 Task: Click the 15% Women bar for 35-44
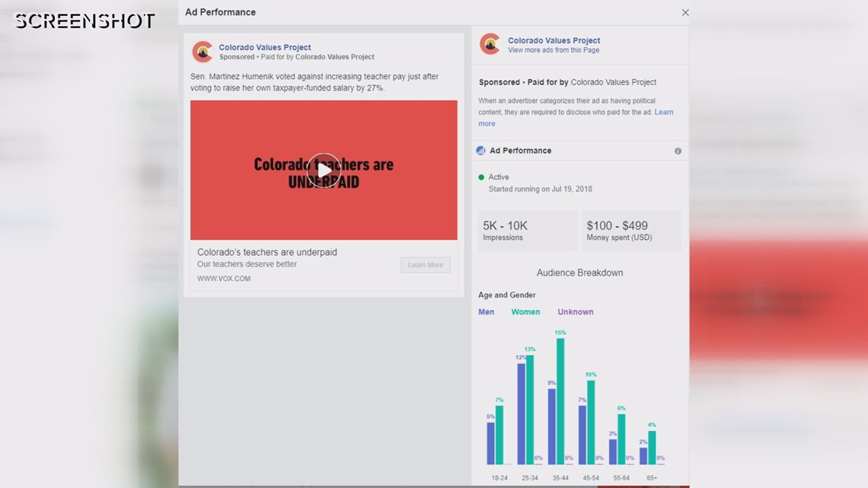pos(560,401)
